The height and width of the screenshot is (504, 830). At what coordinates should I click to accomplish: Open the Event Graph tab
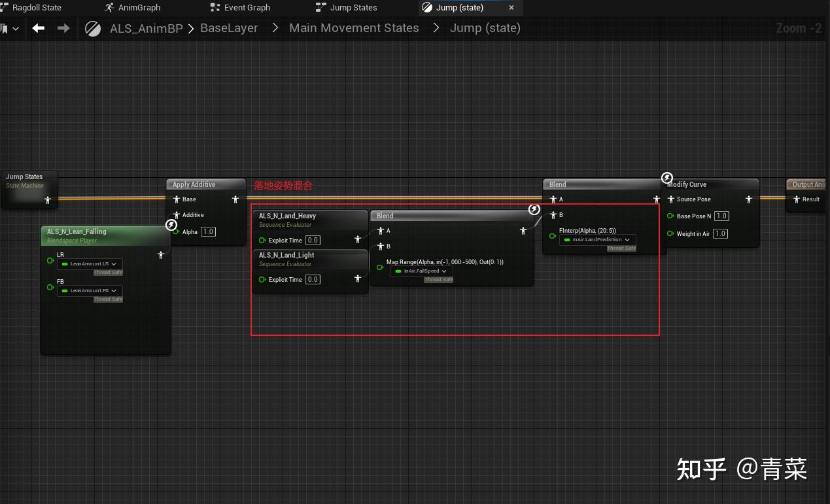pyautogui.click(x=240, y=8)
